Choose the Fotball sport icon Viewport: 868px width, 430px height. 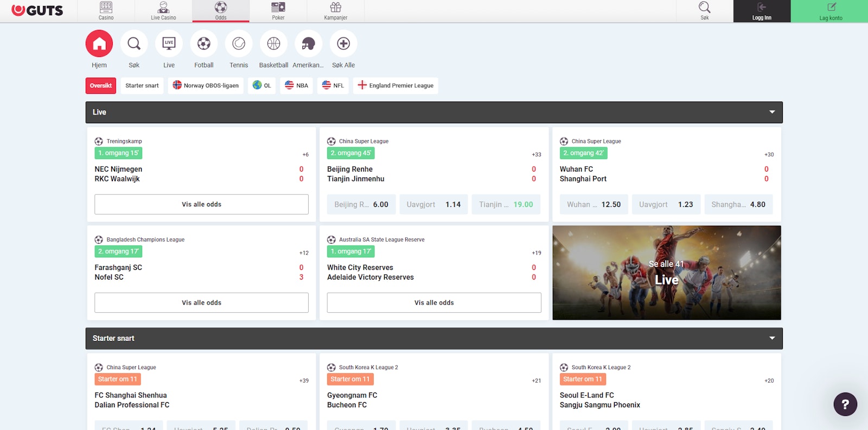204,44
